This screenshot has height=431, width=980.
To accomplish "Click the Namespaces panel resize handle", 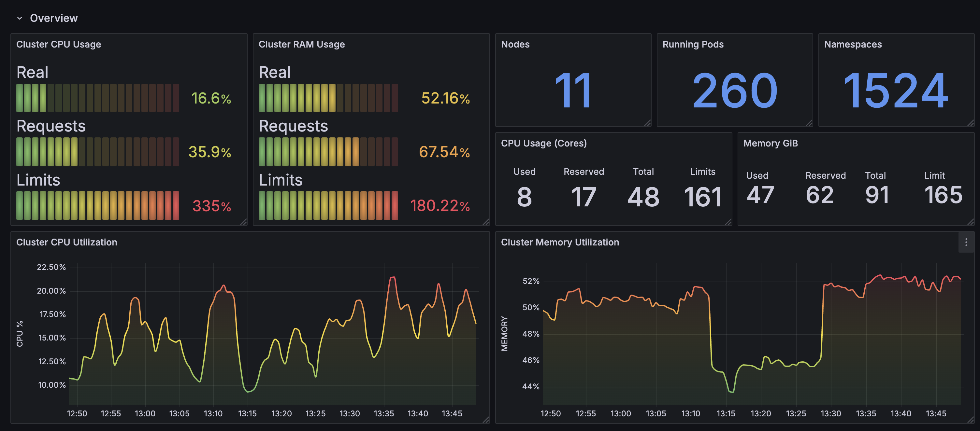I will 971,123.
